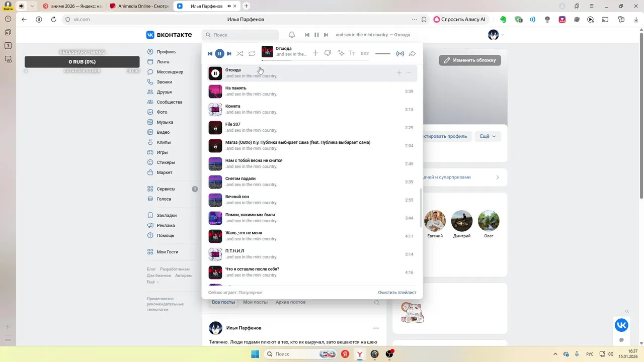Viewport: 644px width, 362px height.
Task: Skip to next track in player panel
Action: coord(229,53)
